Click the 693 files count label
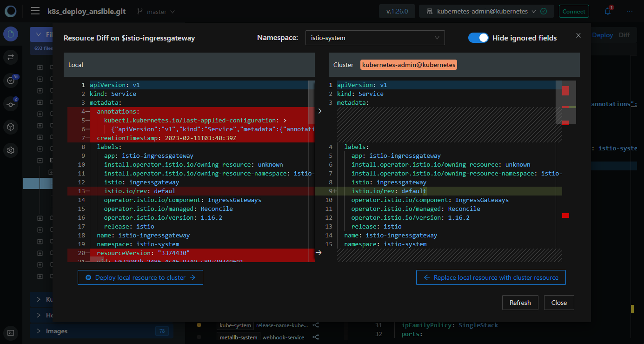This screenshot has height=344, width=644. point(43,48)
